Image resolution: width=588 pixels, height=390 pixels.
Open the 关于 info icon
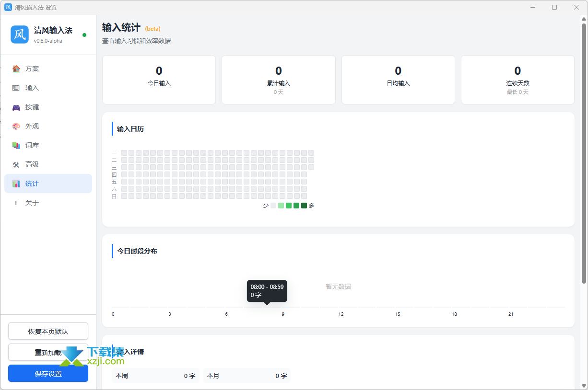tap(16, 203)
